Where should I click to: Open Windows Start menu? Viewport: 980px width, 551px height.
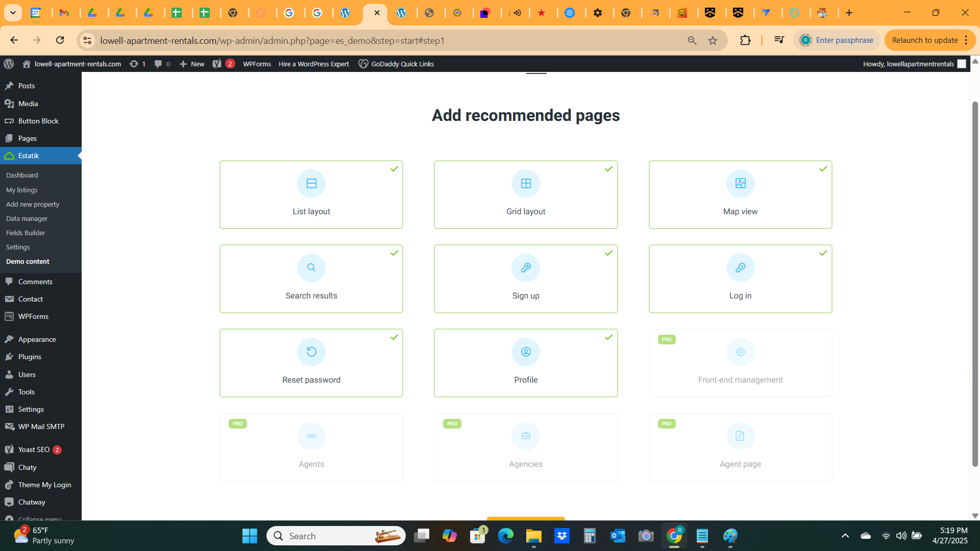pos(250,536)
